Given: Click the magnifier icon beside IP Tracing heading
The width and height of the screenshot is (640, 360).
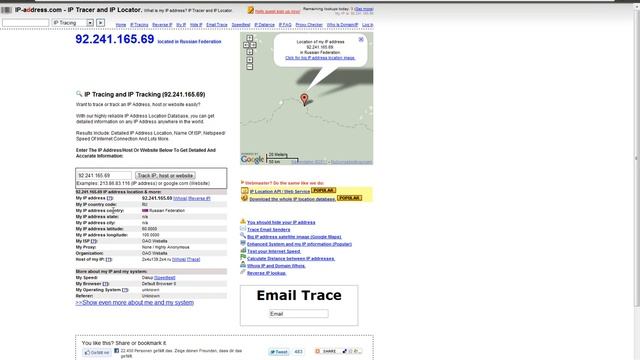Looking at the screenshot, I should pos(79,94).
